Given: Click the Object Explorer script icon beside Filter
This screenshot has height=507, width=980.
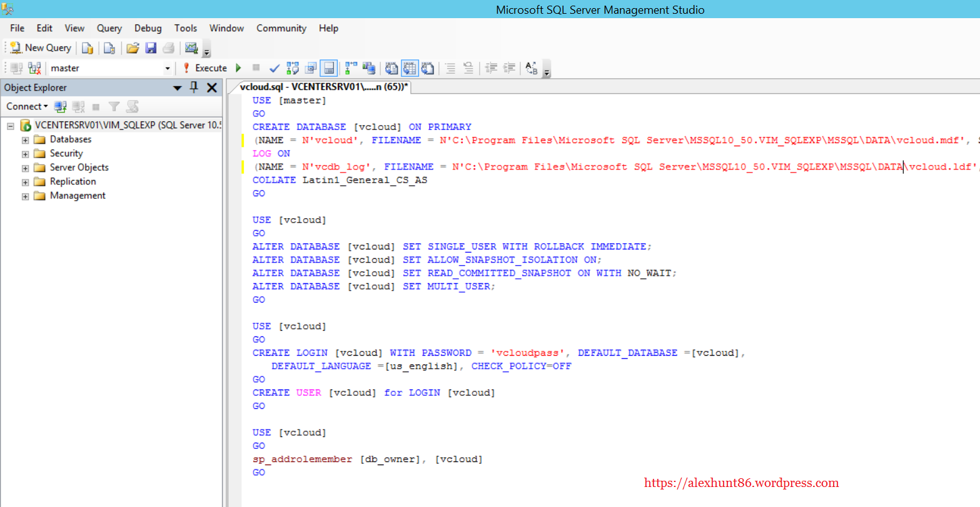Looking at the screenshot, I should [132, 106].
